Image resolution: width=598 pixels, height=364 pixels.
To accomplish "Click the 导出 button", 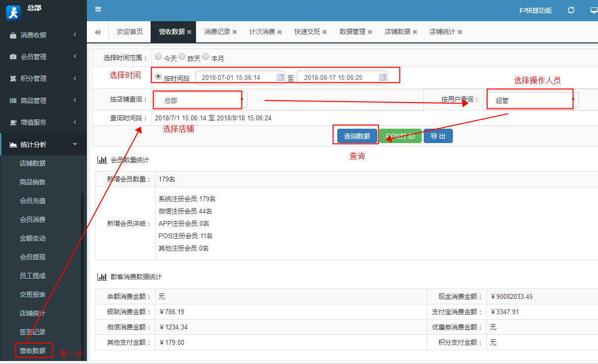I will coord(438,135).
